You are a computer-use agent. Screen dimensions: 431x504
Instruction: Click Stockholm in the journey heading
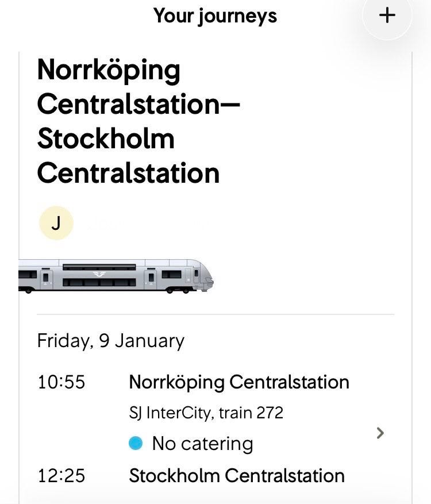point(106,140)
